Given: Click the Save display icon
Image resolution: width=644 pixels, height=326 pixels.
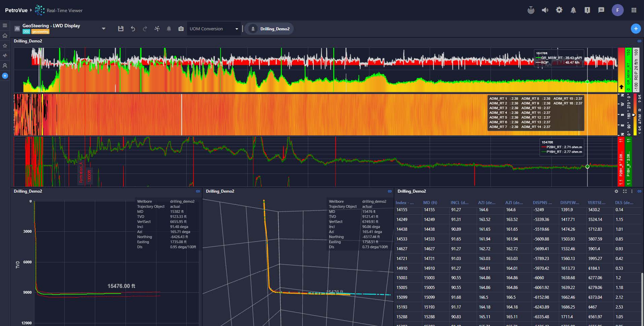Looking at the screenshot, I should pyautogui.click(x=121, y=29).
